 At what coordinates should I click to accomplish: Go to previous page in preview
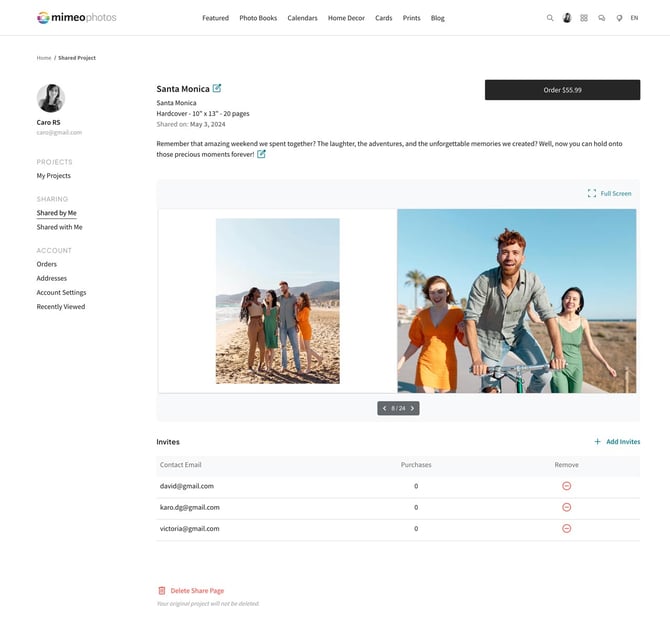coord(384,408)
